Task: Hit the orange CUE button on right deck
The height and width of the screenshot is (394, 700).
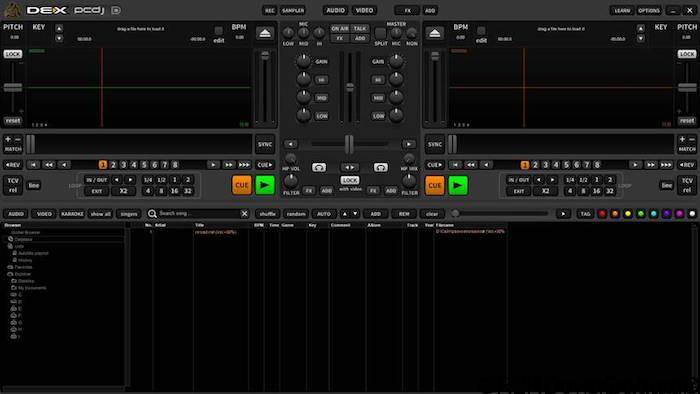Action: click(x=434, y=185)
